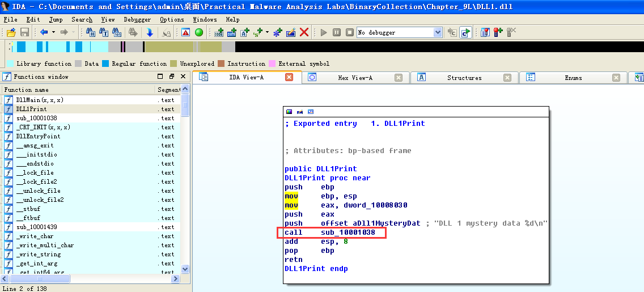644x292 pixels.
Task: Click the Open file toolbar icon
Action: point(11,32)
